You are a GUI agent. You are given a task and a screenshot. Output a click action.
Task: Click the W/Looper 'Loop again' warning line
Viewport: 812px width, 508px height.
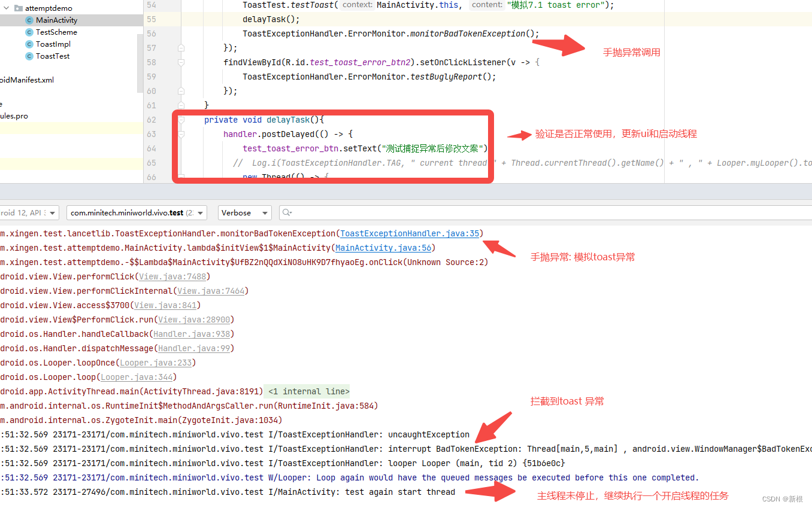tap(350, 477)
